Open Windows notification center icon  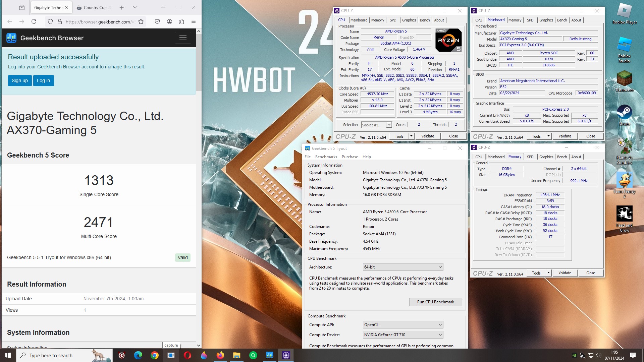[x=633, y=355]
